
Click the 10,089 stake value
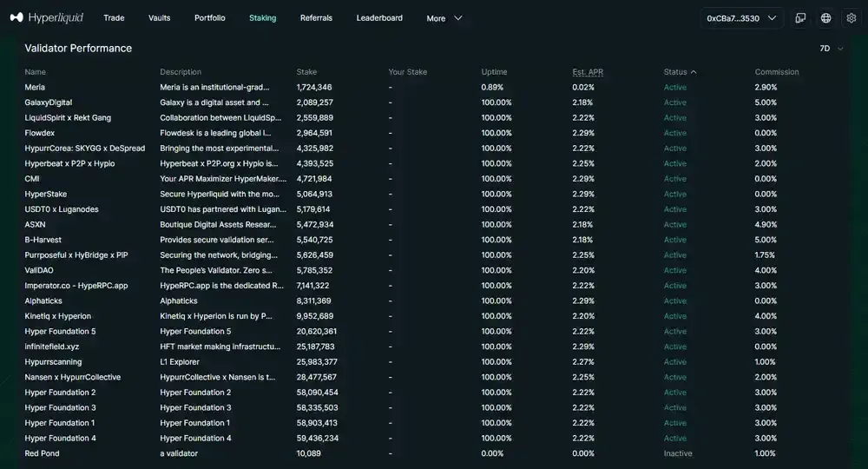point(308,453)
